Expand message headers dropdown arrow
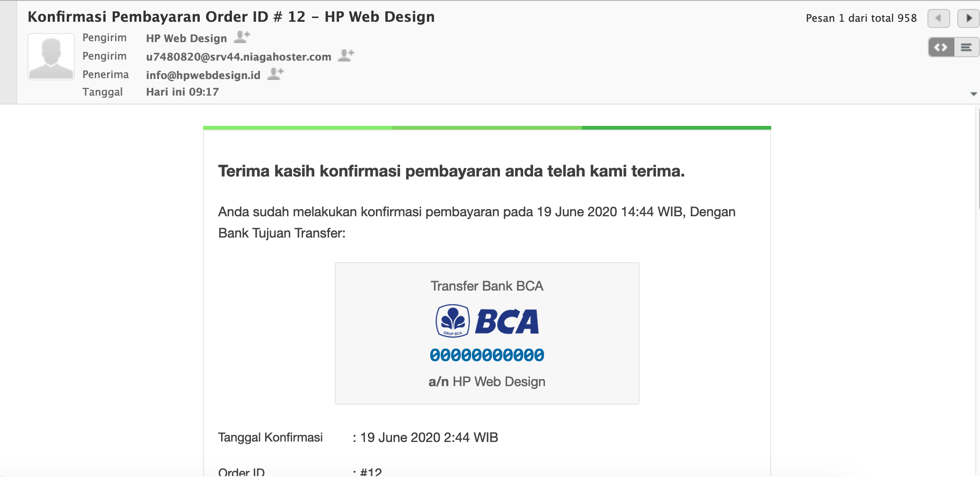 pyautogui.click(x=973, y=94)
